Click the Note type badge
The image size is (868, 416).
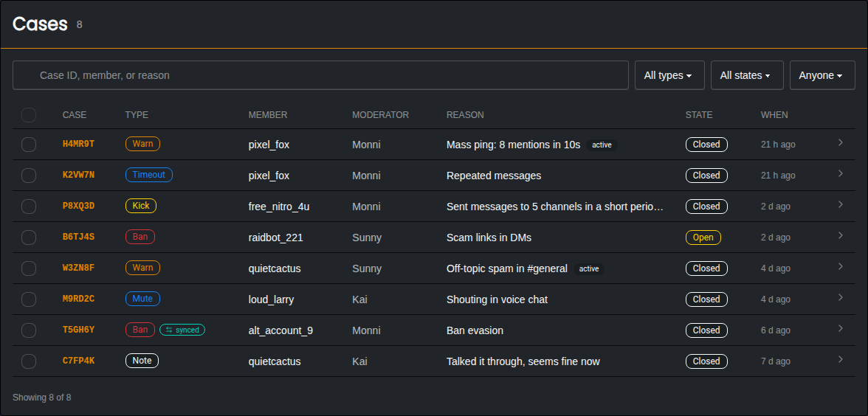click(142, 361)
